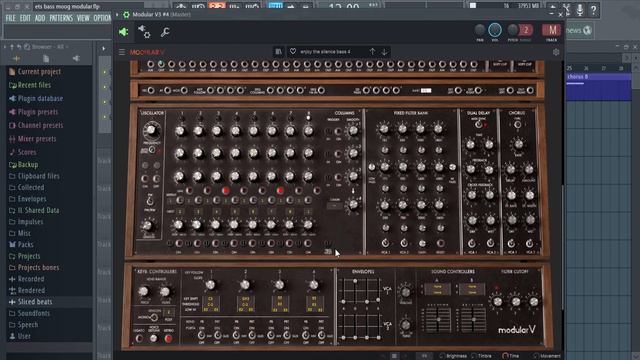The image size is (640, 360).
Task: Open the OPTIONS menu
Action: [x=102, y=18]
